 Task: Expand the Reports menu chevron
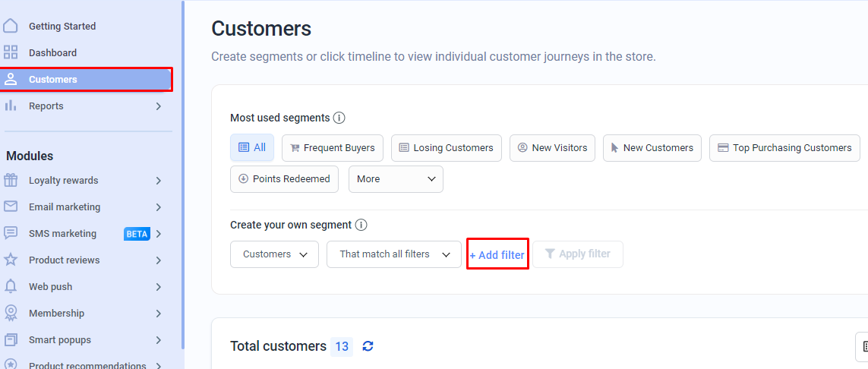click(159, 106)
